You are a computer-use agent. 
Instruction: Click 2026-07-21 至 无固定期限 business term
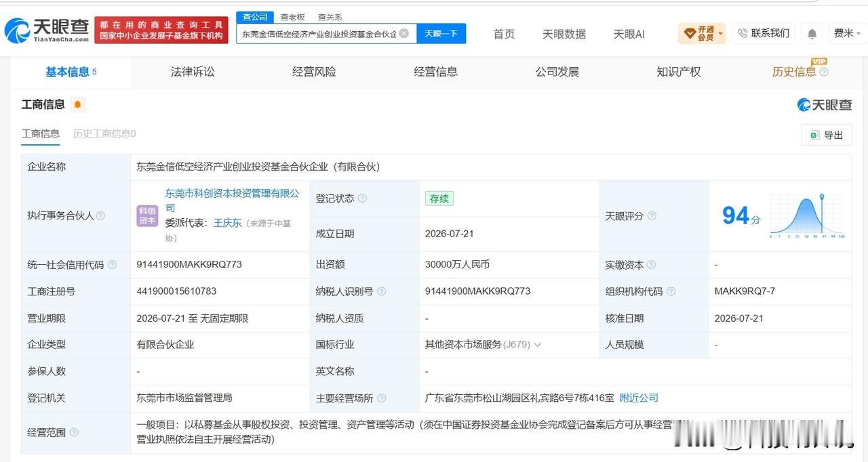[193, 318]
